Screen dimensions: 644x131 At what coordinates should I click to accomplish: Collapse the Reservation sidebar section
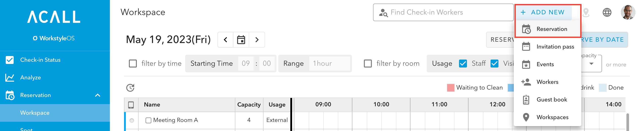(98, 95)
